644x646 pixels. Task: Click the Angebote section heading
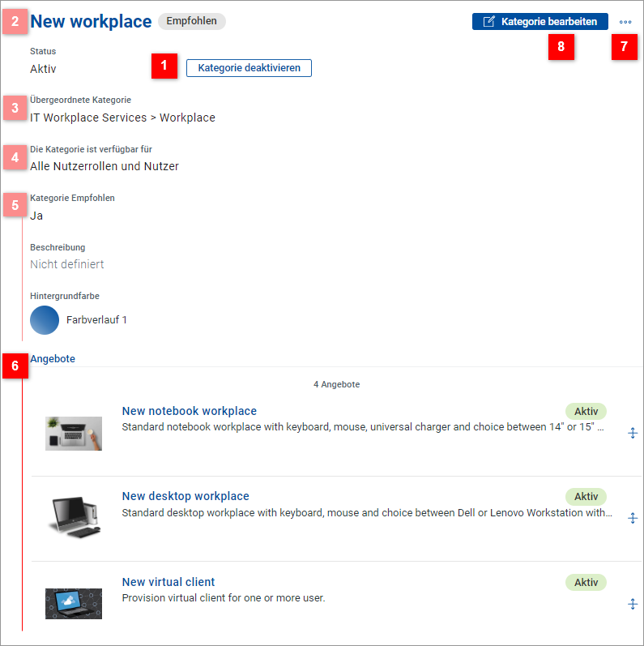[53, 358]
